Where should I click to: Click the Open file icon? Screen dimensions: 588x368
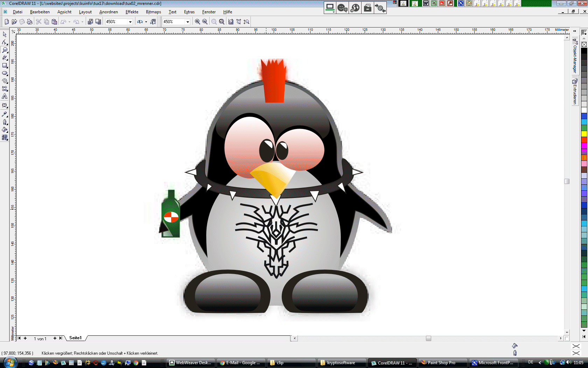pyautogui.click(x=14, y=22)
